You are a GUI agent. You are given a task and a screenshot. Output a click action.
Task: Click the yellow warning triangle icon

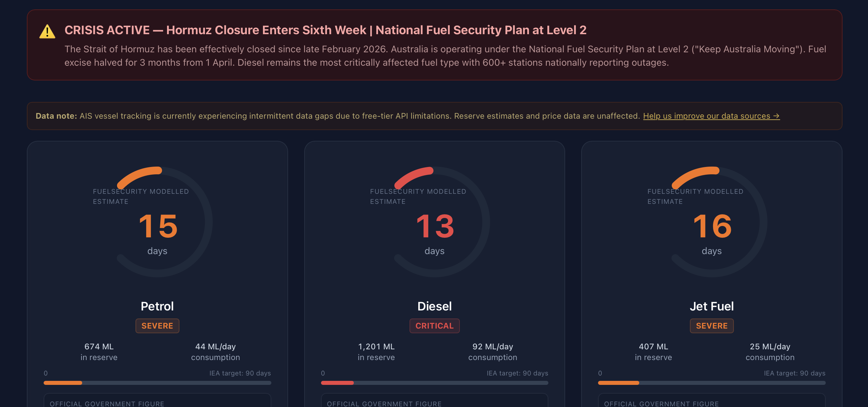[47, 32]
